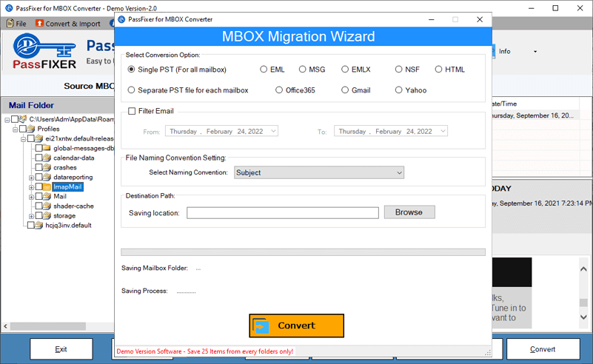Viewport: 593px width, 364px height.
Task: Check the shader-cache checkbox
Action: coord(38,206)
